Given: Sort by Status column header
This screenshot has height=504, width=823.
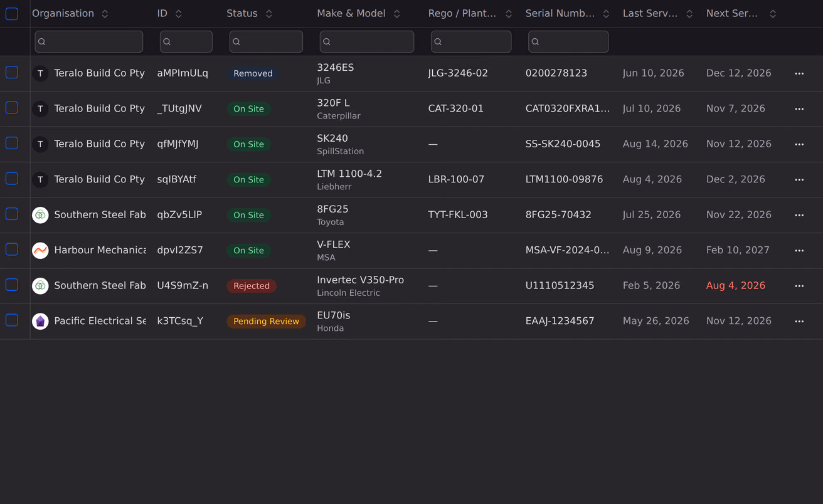Looking at the screenshot, I should click(269, 14).
